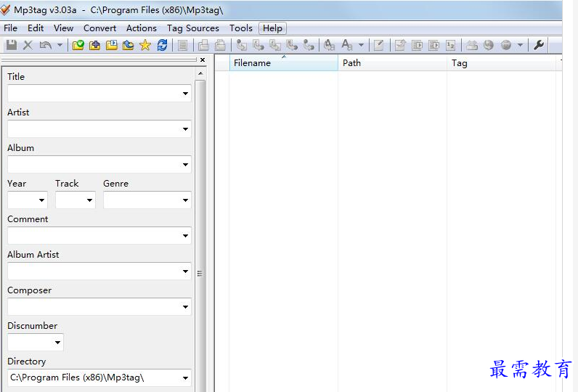This screenshot has width=578, height=392.
Task: Click the tag panel scrollbar up arrow
Action: 200,73
